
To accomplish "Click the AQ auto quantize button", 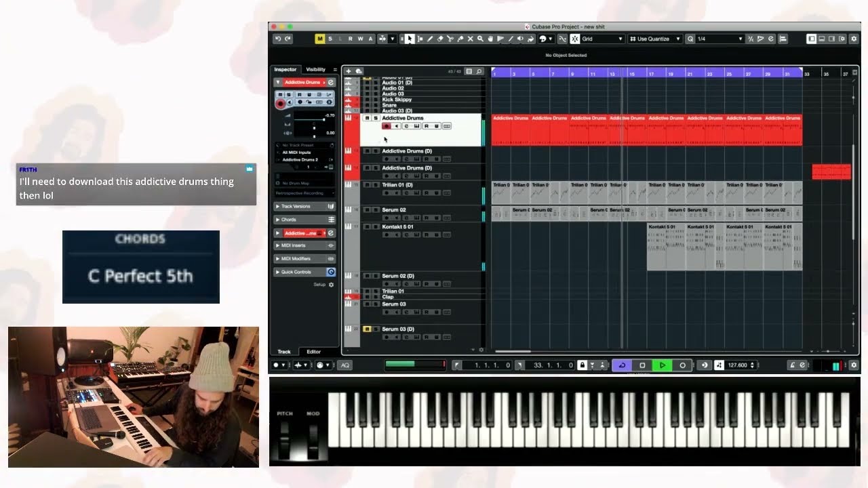I will 345,365.
